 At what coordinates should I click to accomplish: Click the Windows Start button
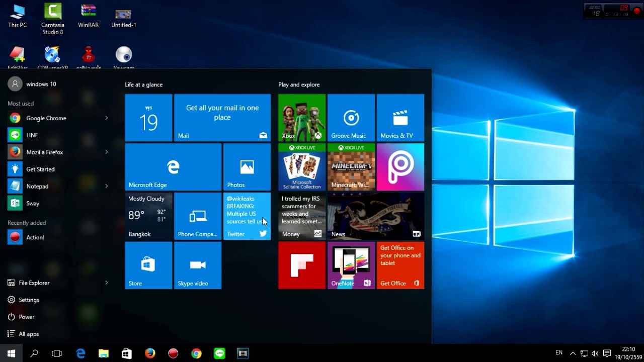click(x=12, y=353)
